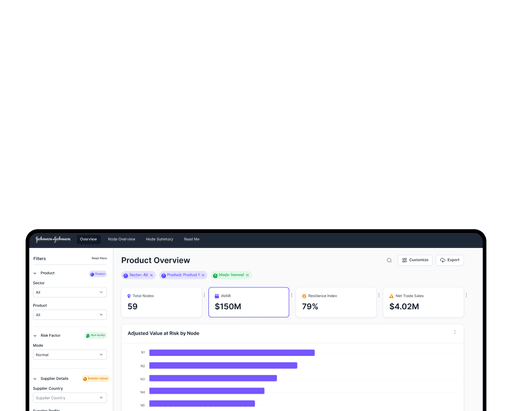Click the Mode: Normal chip icon
Screen dimensions: 512x411
click(x=215, y=276)
